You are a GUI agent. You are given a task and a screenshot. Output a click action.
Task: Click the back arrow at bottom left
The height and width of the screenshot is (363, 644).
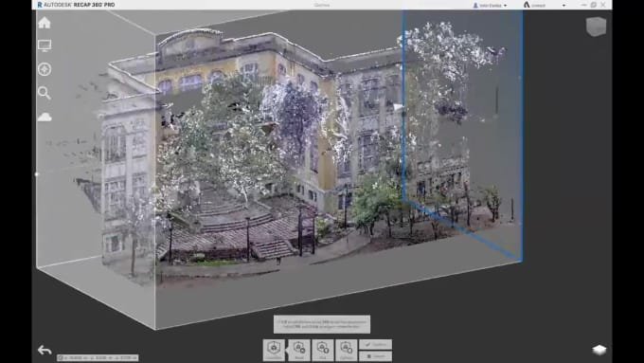click(x=45, y=350)
